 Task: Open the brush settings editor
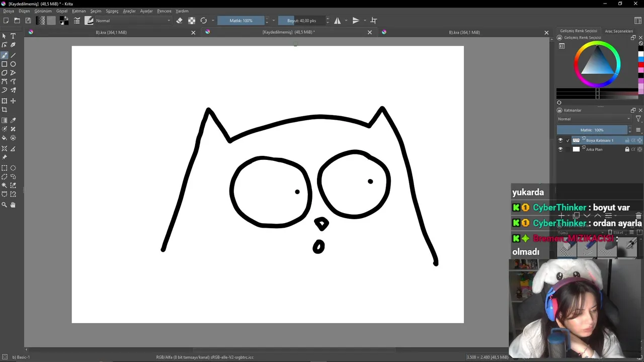77,21
